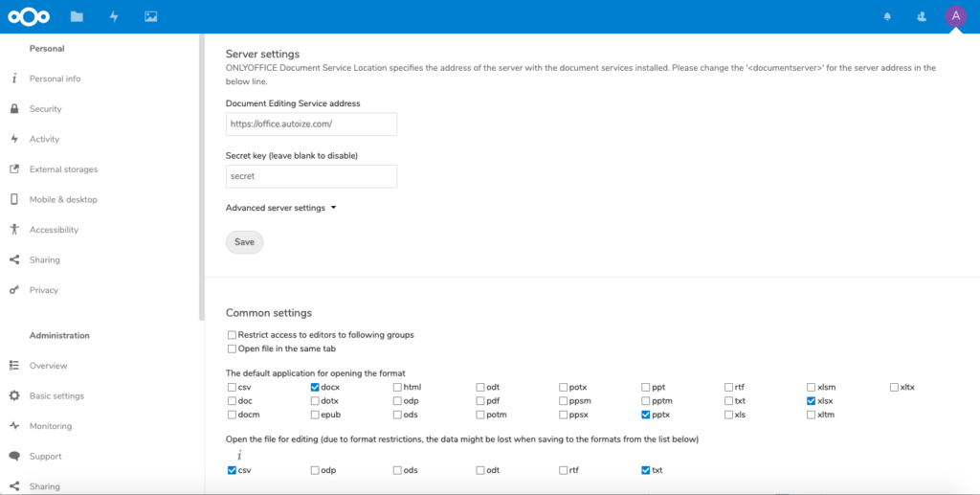This screenshot has height=495, width=980.
Task: Check the xltx default format checkbox
Action: pyautogui.click(x=895, y=388)
